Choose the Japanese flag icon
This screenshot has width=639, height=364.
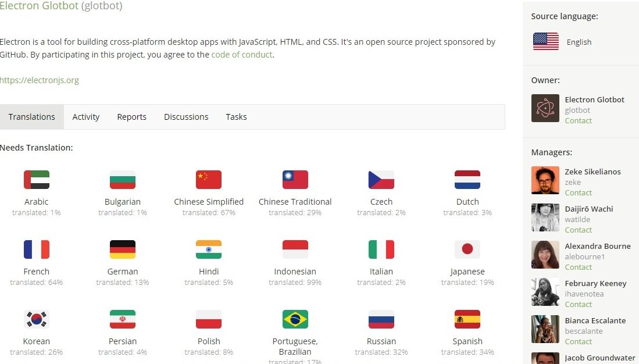point(467,249)
